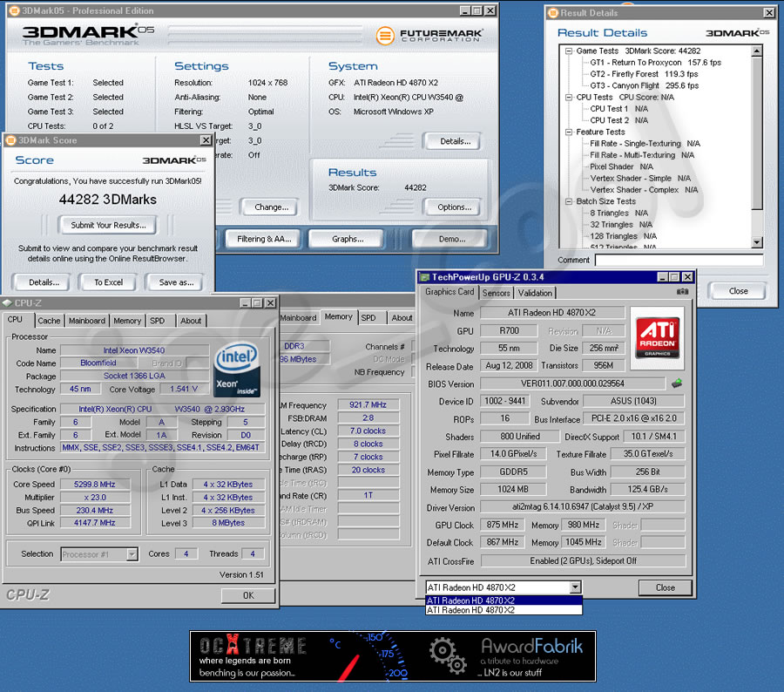The image size is (784, 692).
Task: Open the Mainboard tab in front CPU-Z
Action: tap(87, 321)
